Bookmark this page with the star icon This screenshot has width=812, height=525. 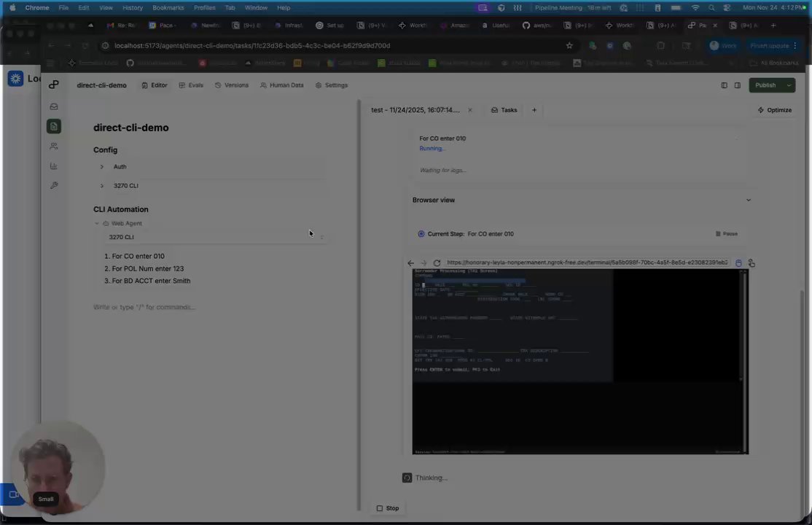pyautogui.click(x=569, y=46)
